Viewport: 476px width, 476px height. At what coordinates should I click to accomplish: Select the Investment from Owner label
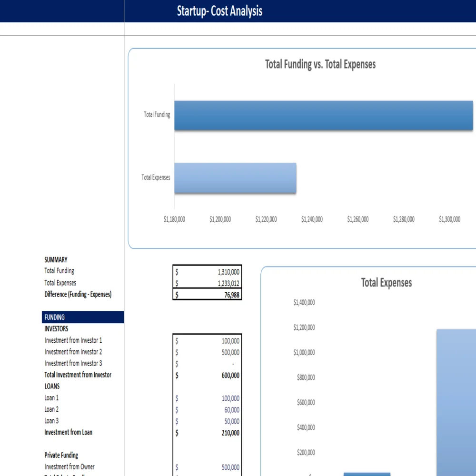tap(69, 466)
